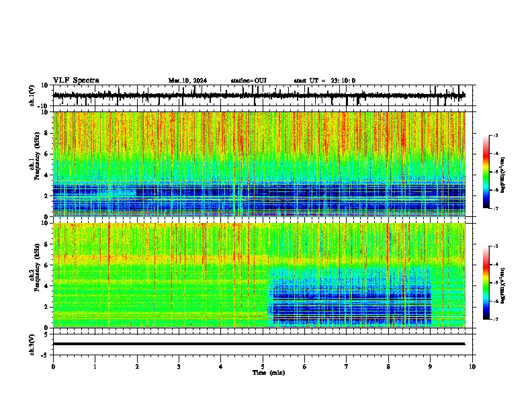Click the ch.2 color scale bar
This screenshot has width=532, height=411.
[x=486, y=283]
